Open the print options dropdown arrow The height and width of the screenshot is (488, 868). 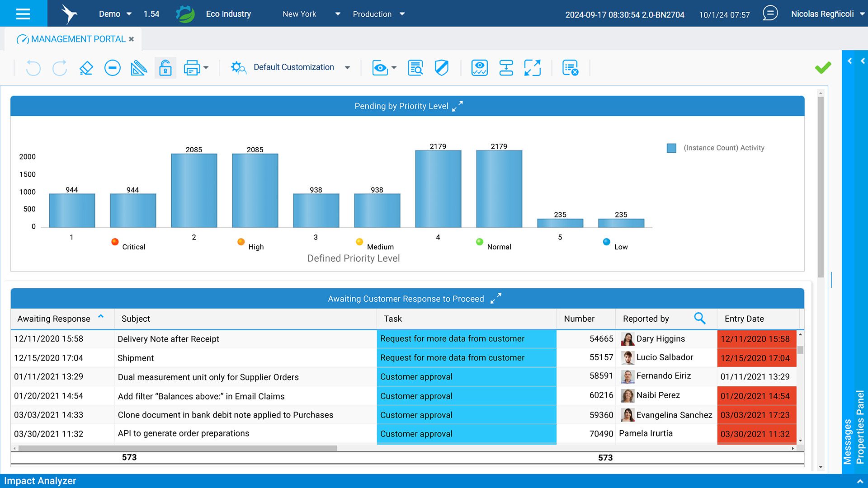[x=206, y=68]
